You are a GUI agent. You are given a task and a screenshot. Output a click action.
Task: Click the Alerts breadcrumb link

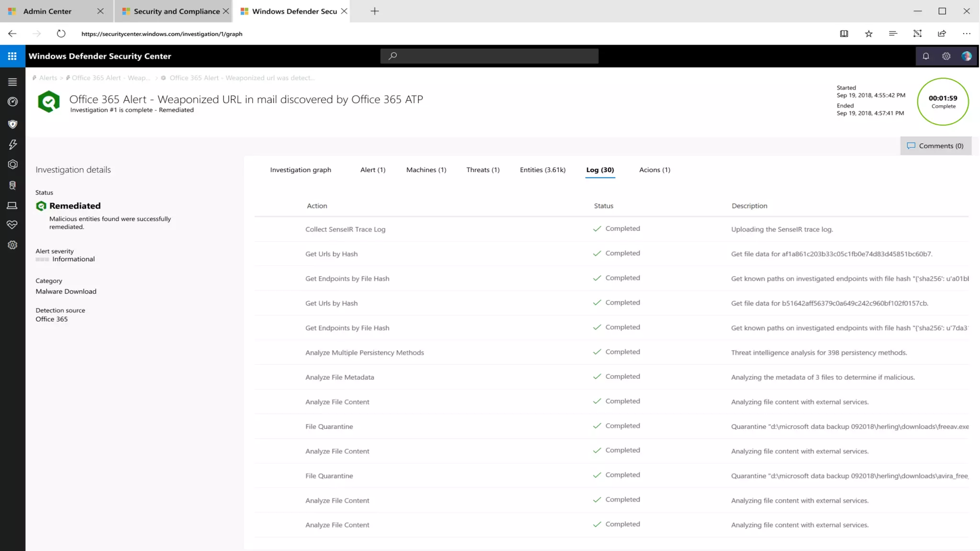click(48, 78)
